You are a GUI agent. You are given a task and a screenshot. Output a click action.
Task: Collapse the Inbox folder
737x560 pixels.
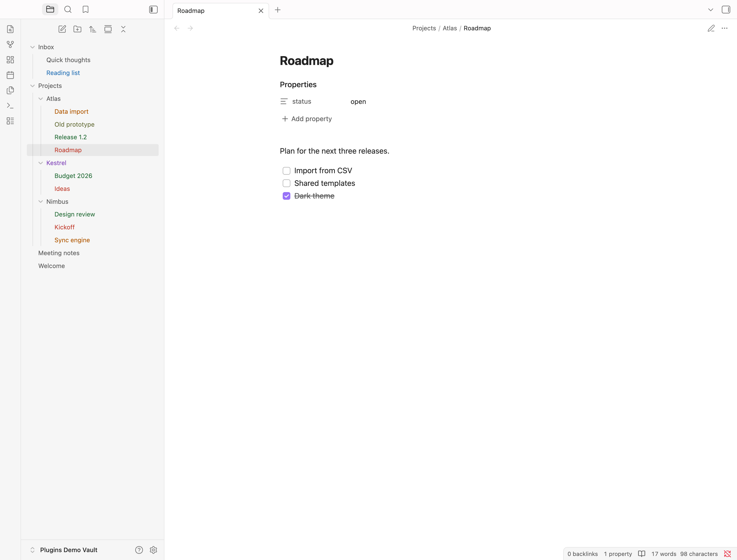(x=32, y=47)
